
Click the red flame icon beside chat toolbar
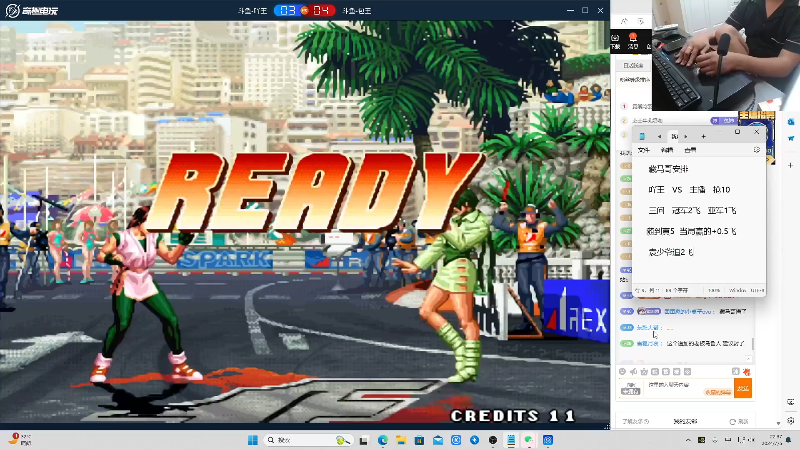pos(746,371)
